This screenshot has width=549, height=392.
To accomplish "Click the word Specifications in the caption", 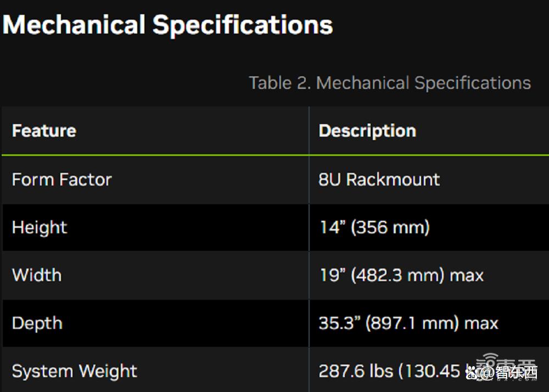I will [x=473, y=83].
